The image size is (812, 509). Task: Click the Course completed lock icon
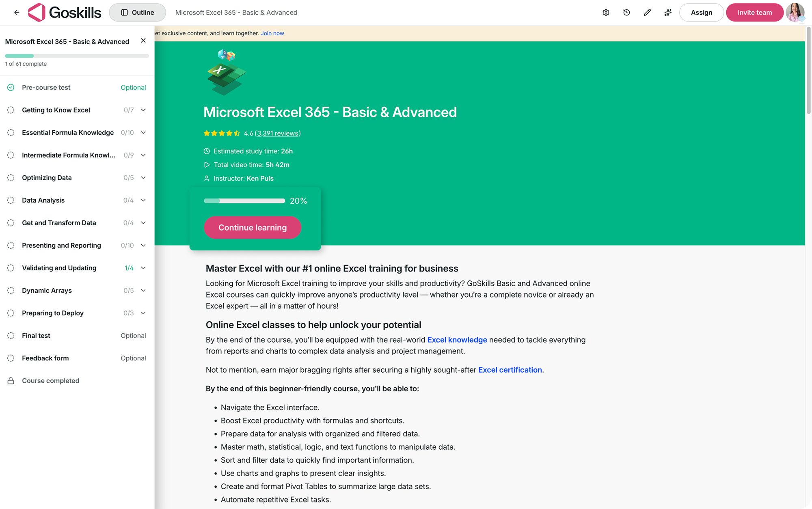click(11, 381)
